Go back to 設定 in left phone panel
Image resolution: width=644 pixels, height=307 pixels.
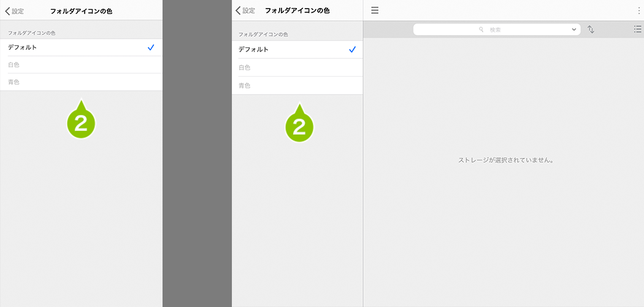(x=14, y=11)
